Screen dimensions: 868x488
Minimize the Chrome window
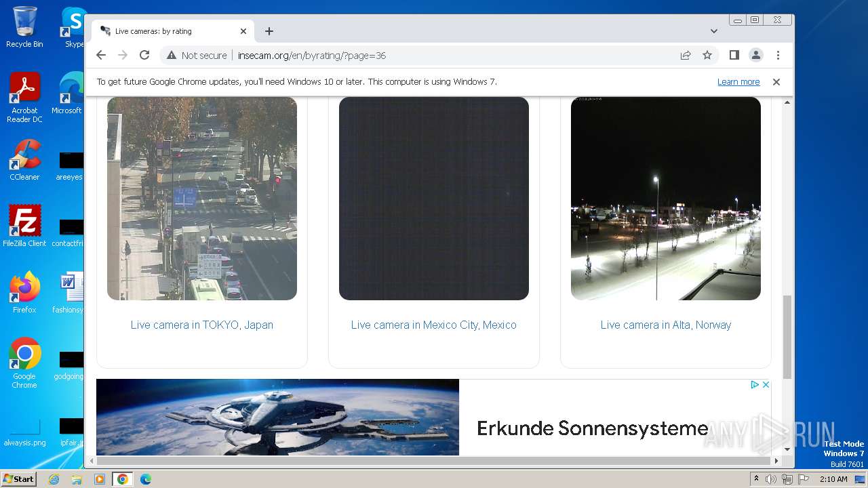[738, 20]
